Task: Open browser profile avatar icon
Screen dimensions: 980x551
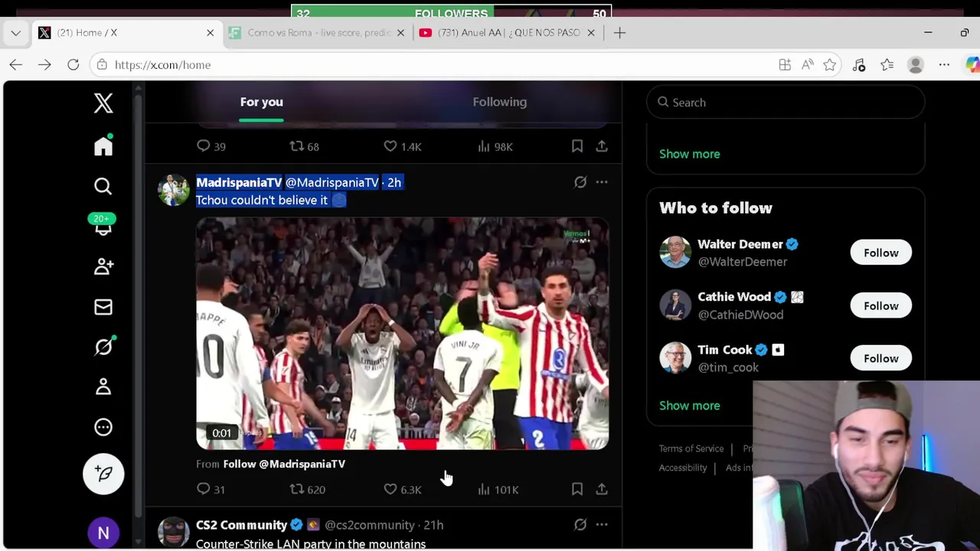Action: pos(915,65)
